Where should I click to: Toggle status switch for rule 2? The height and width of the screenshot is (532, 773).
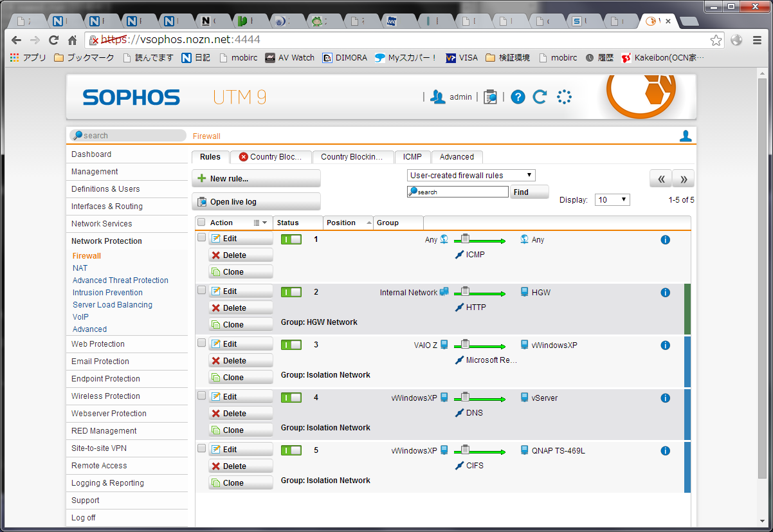(291, 292)
